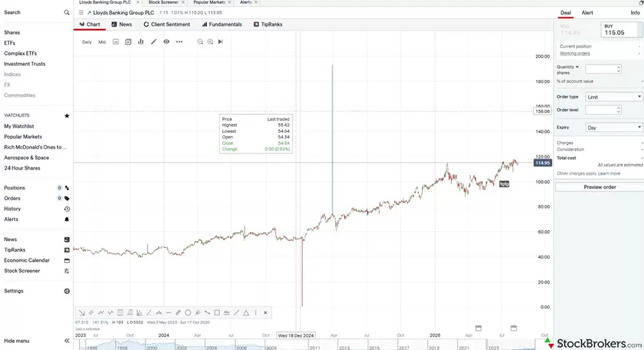The width and height of the screenshot is (644, 350).
Task: Select the parallel channel drawing tool
Action: coord(91,313)
